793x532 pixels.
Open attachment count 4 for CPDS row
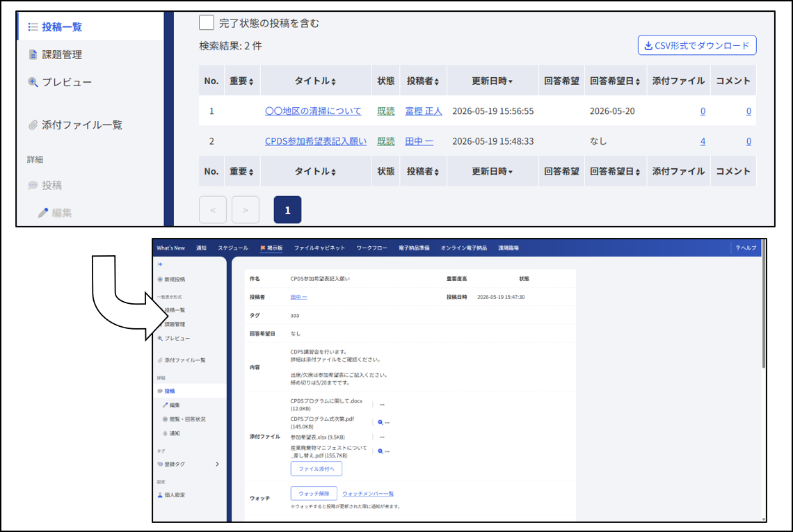tap(703, 142)
